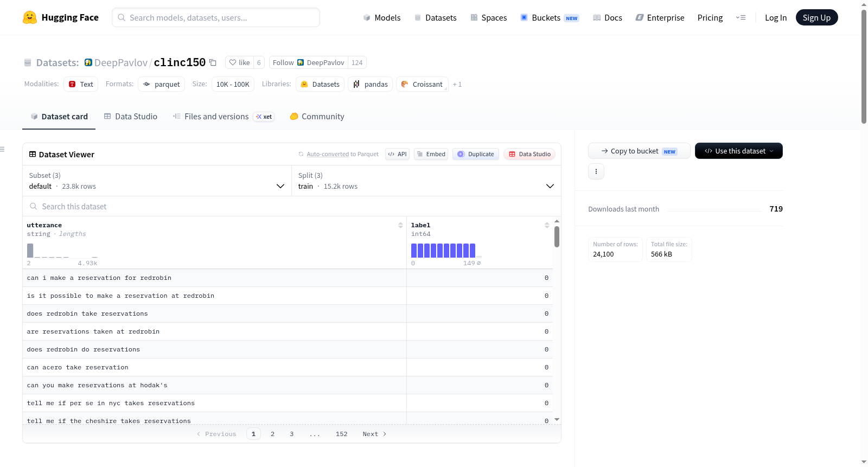Sort the label column
The image size is (868, 467).
pyautogui.click(x=547, y=225)
